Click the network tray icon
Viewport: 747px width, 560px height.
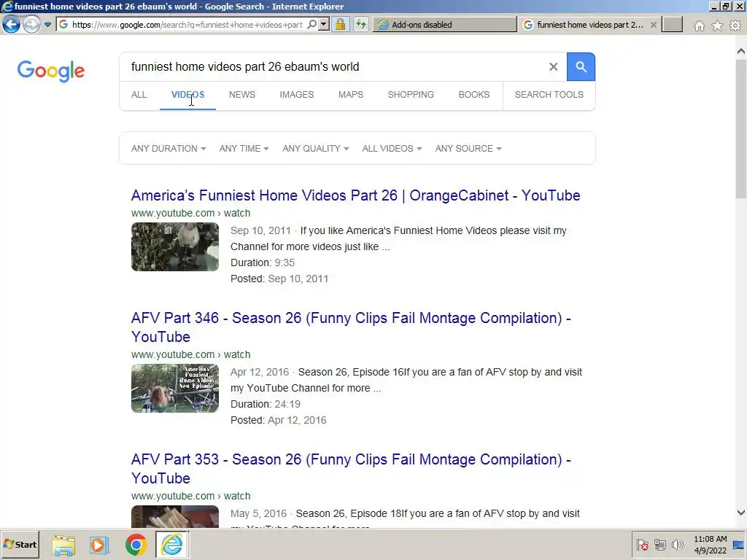pyautogui.click(x=659, y=544)
